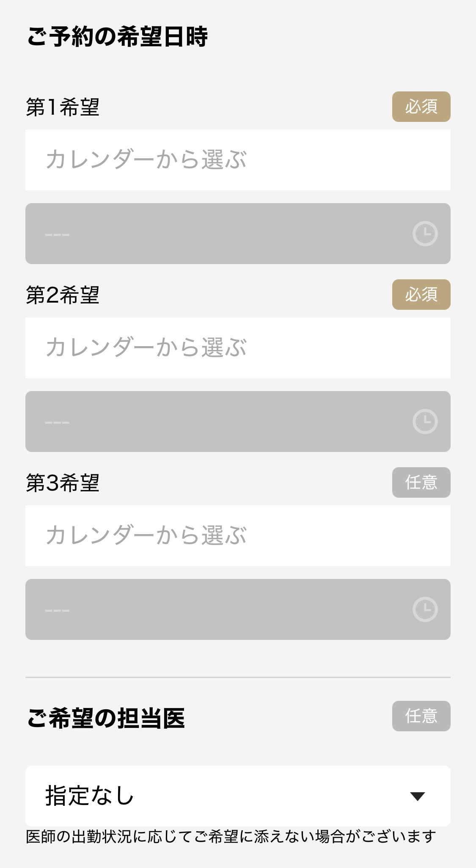Click the clock icon in the 第2希望 time field
Viewport: 476px width, 868px height.
[425, 422]
